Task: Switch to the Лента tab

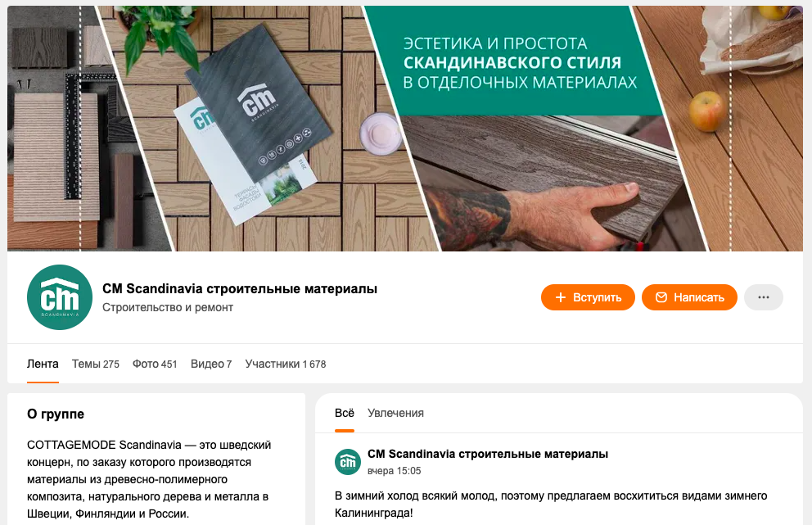Action: pos(43,364)
